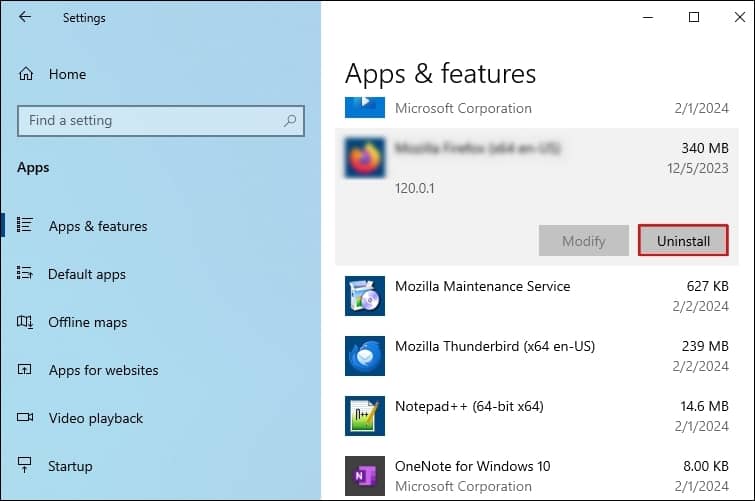This screenshot has height=501, width=755.
Task: Select Mozilla Thunderbird (x64 en-US) entry
Action: pos(495,346)
